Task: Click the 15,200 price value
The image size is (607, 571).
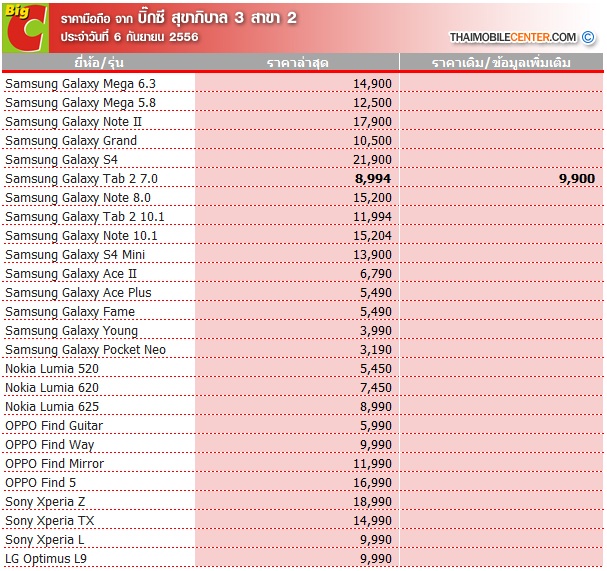Action: 372,197
